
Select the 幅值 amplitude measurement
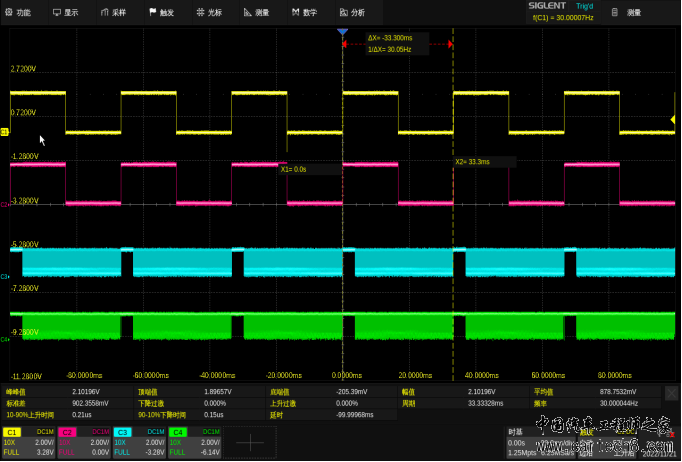point(464,392)
